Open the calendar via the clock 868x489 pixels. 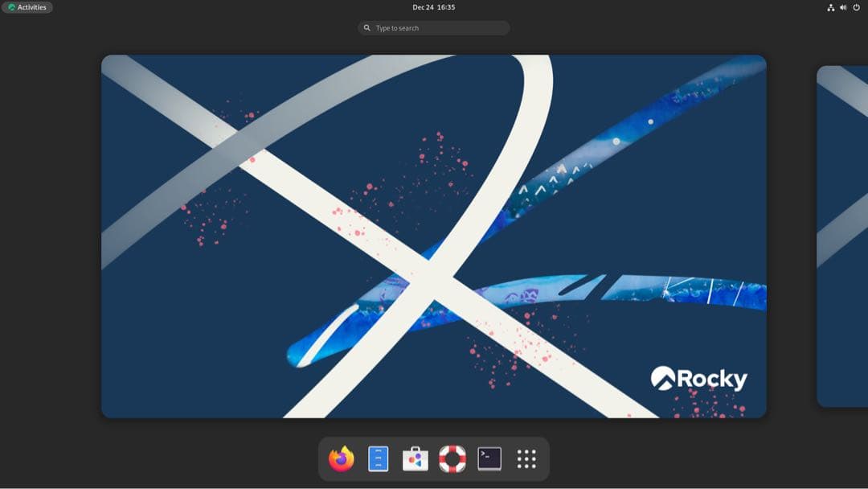pyautogui.click(x=434, y=7)
